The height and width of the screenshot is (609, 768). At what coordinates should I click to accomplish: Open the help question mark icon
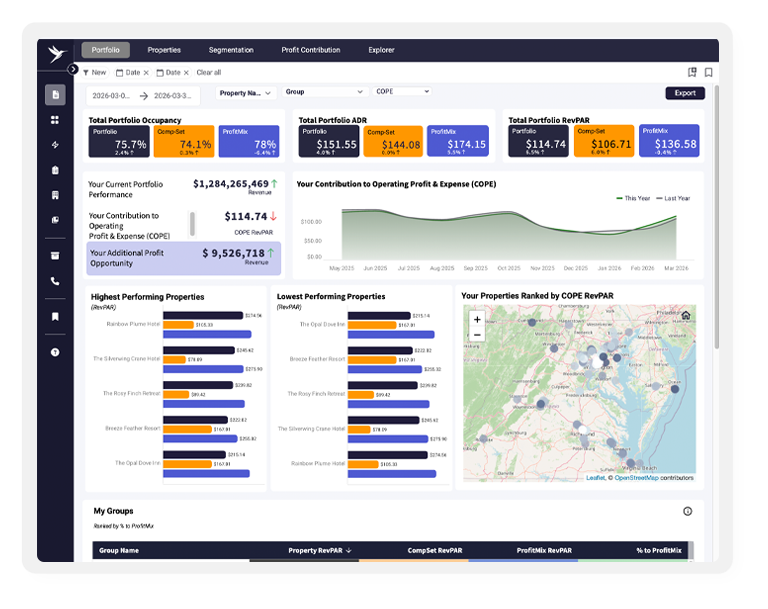(55, 352)
